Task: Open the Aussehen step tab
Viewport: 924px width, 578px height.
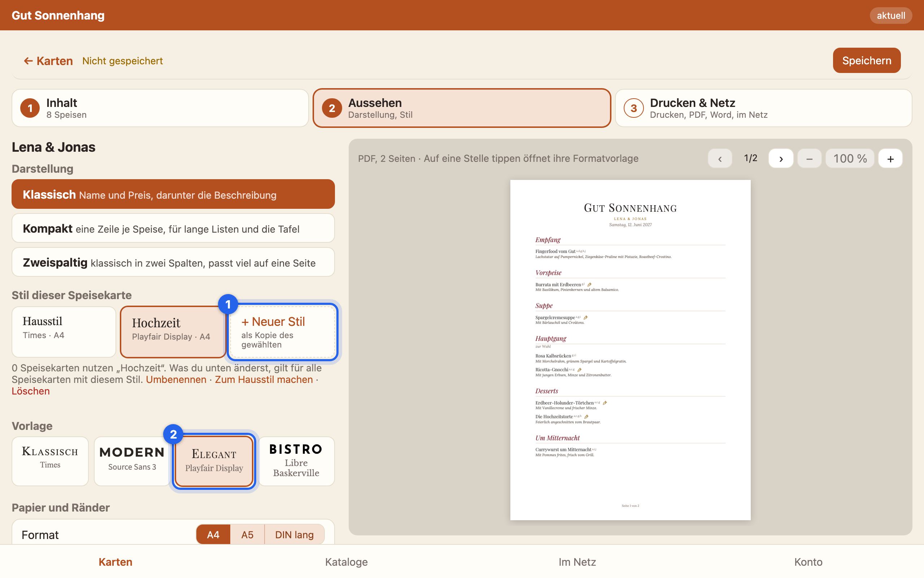Action: pyautogui.click(x=462, y=108)
